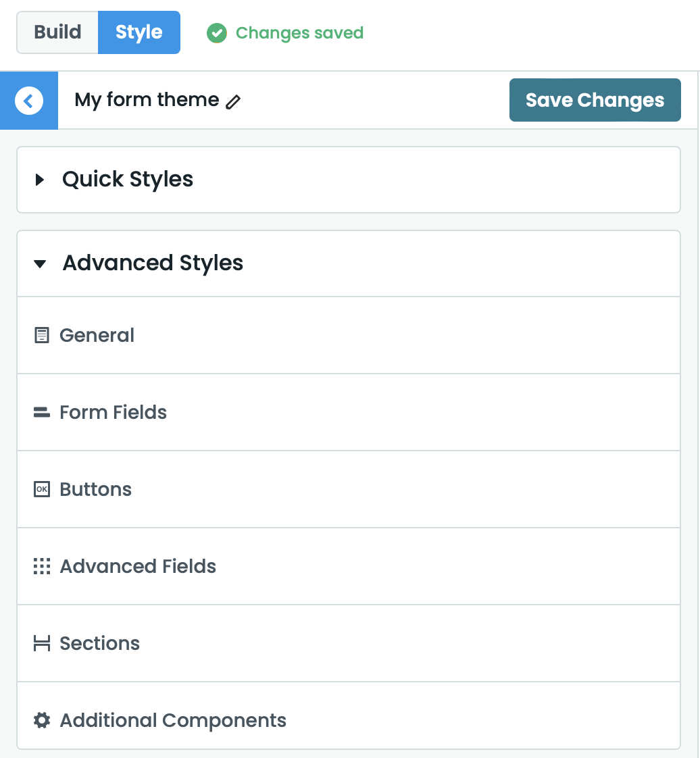Open the Buttons styling options
700x758 pixels.
[x=95, y=488]
